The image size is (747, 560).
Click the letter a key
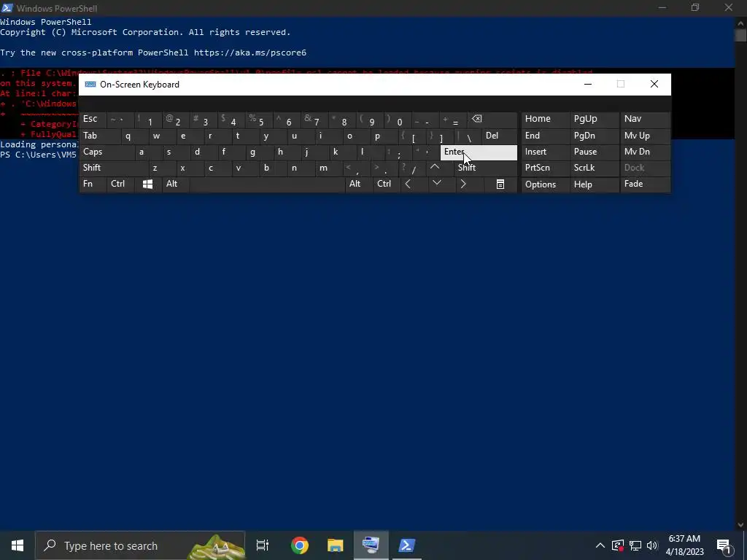click(147, 152)
